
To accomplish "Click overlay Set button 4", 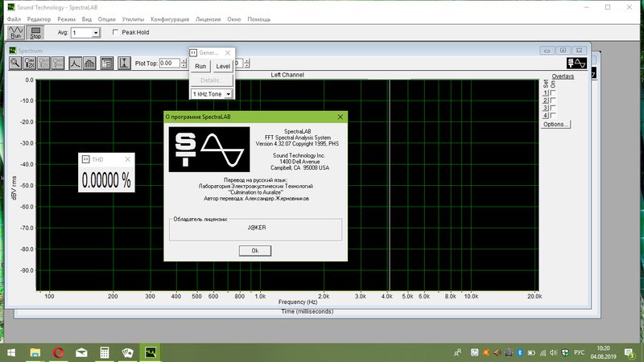I will tap(546, 115).
